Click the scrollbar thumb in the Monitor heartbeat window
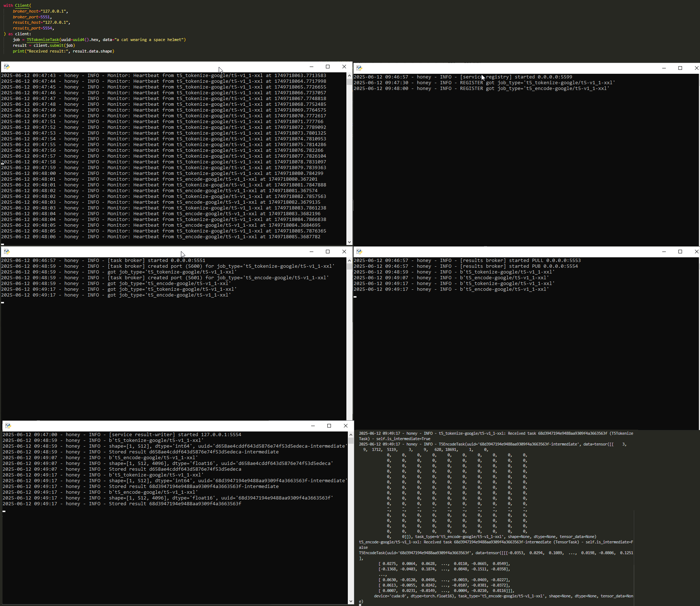Viewport: 700px width, 606px height. 349,82
